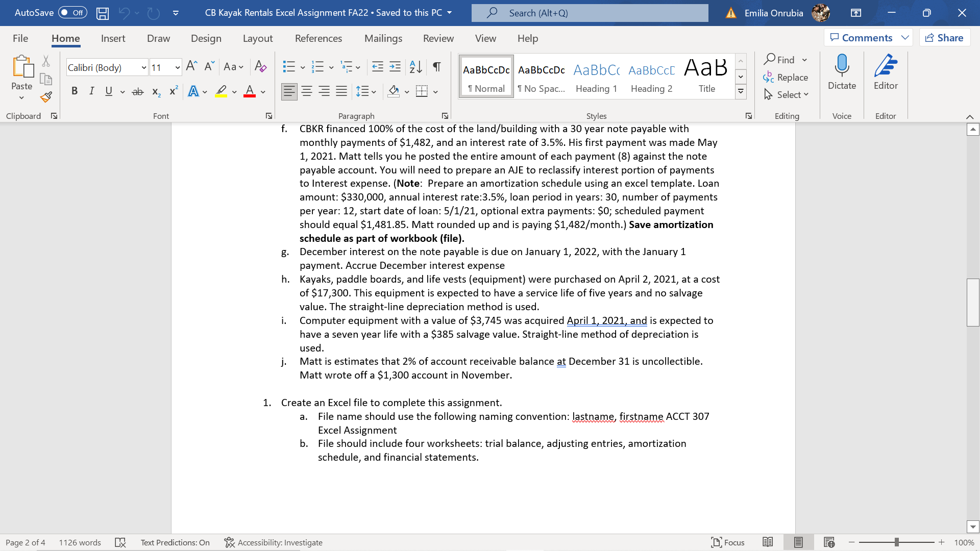Toggle paragraph marks display
Viewport: 980px width, 551px height.
pos(437,66)
